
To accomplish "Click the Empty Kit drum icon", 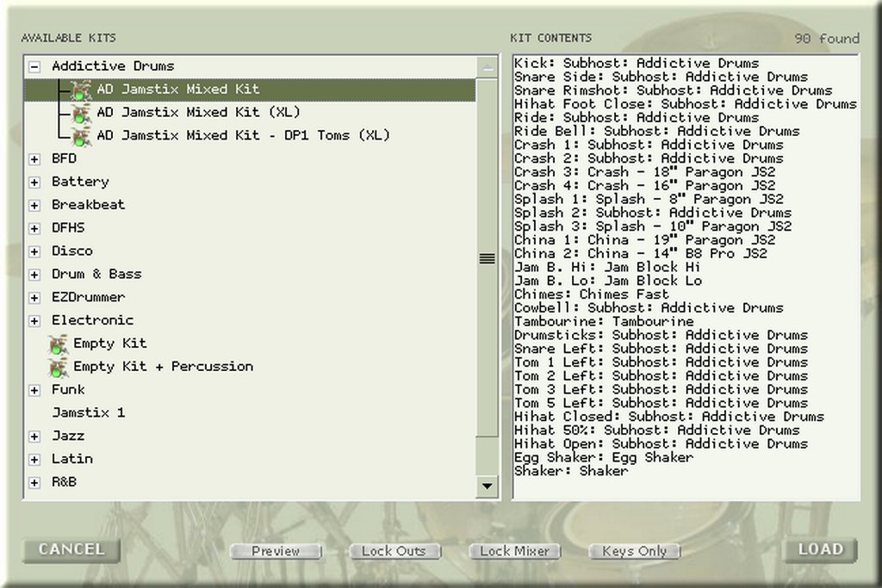I will (59, 344).
